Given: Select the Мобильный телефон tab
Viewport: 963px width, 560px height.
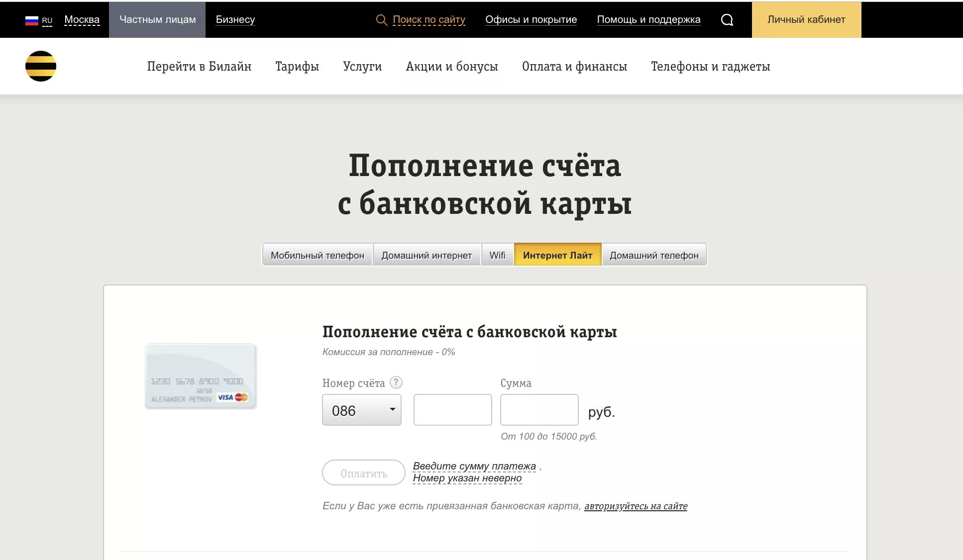Looking at the screenshot, I should 318,255.
